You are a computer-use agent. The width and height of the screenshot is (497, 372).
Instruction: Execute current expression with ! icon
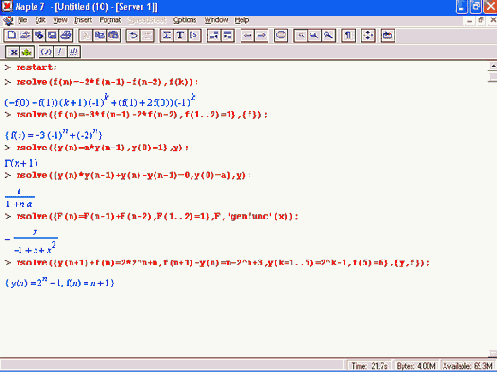[x=59, y=52]
